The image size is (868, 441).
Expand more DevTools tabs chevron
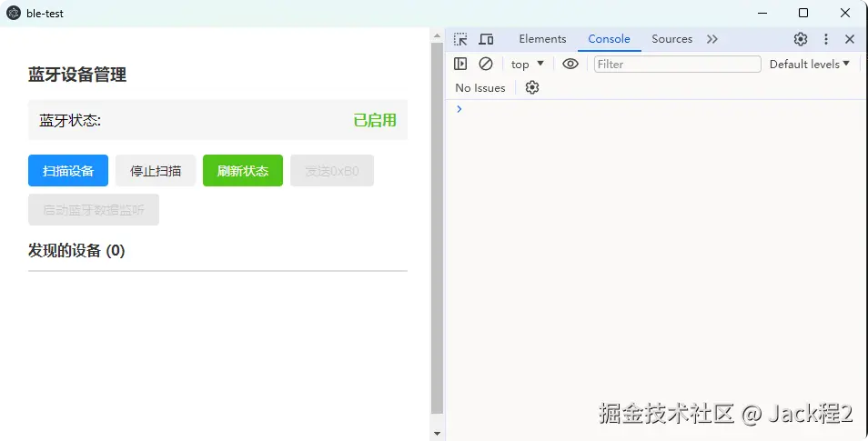point(712,39)
